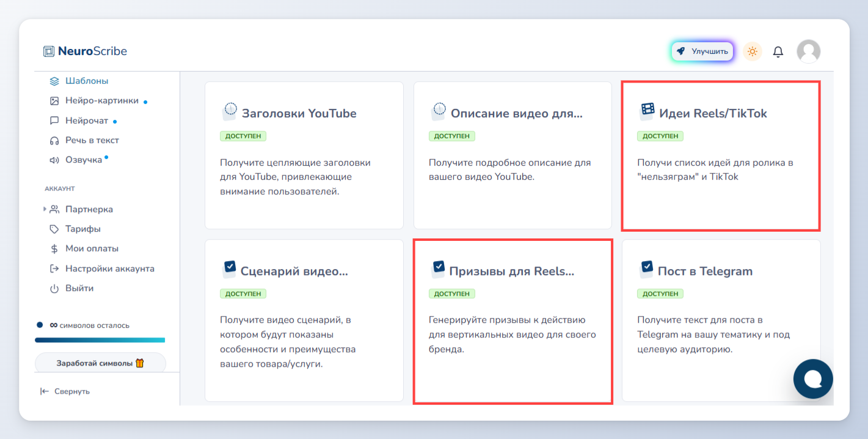Click the Заработай символы button
The image size is (868, 439).
[x=100, y=363]
